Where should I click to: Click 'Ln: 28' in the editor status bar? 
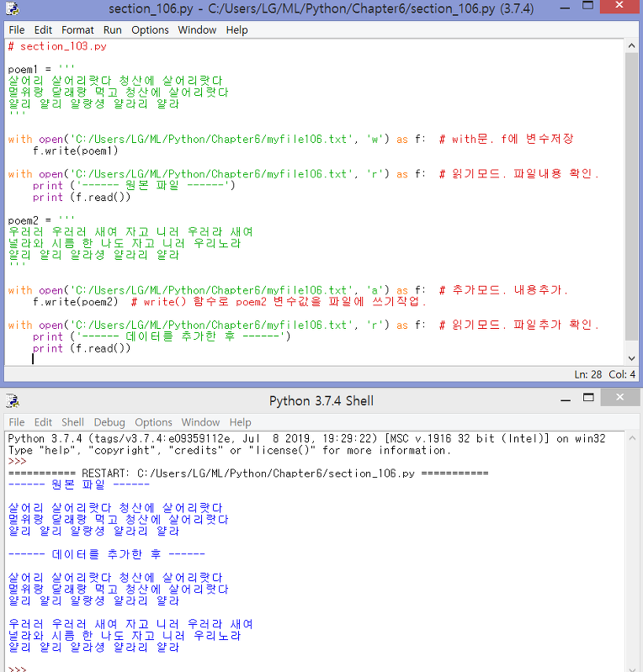pyautogui.click(x=587, y=374)
